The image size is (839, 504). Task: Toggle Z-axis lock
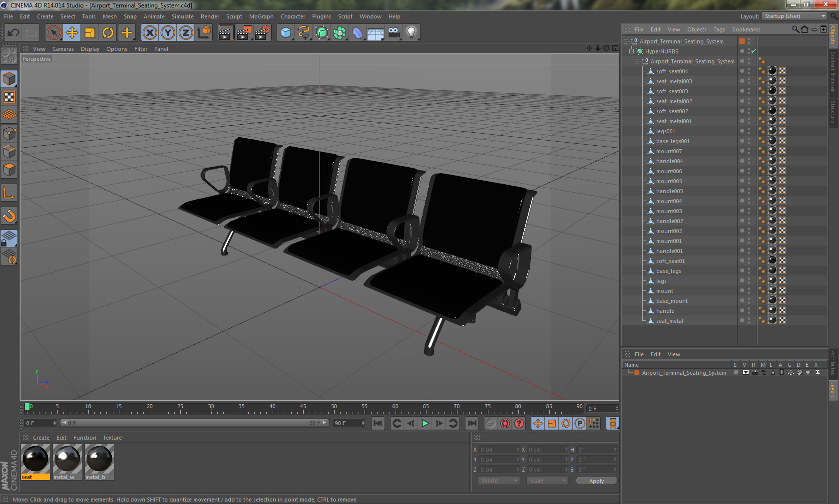click(x=186, y=33)
